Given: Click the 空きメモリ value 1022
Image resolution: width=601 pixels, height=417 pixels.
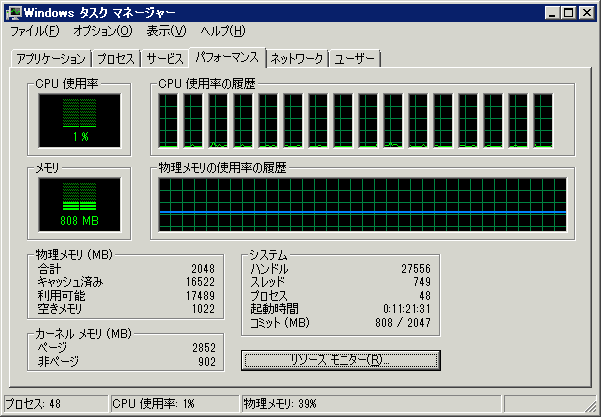Looking at the screenshot, I should click(203, 309).
